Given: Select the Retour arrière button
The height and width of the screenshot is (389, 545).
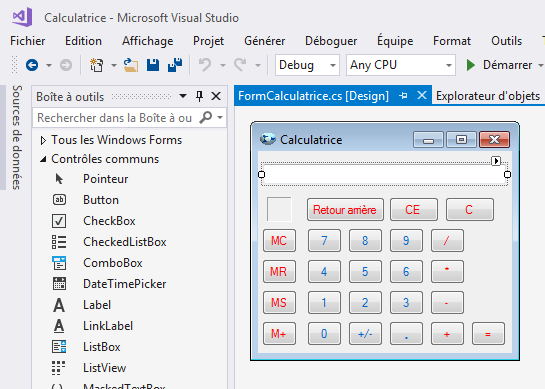Looking at the screenshot, I should click(x=345, y=210).
